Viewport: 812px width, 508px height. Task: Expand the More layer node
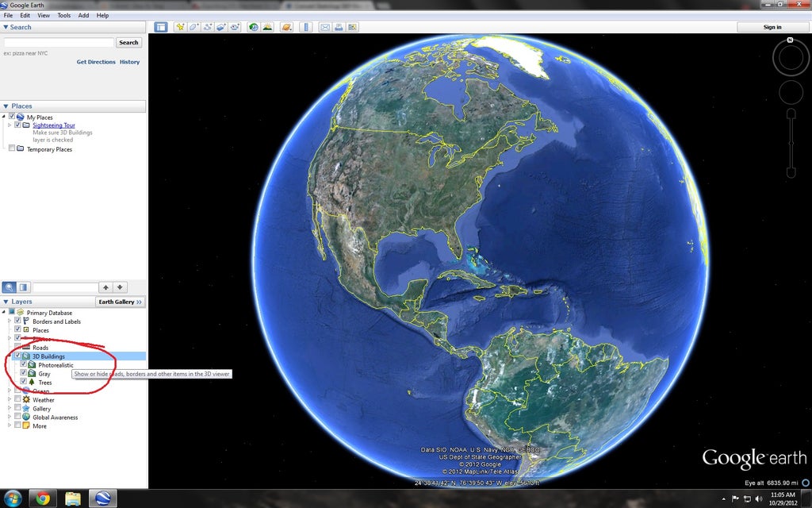[x=10, y=425]
